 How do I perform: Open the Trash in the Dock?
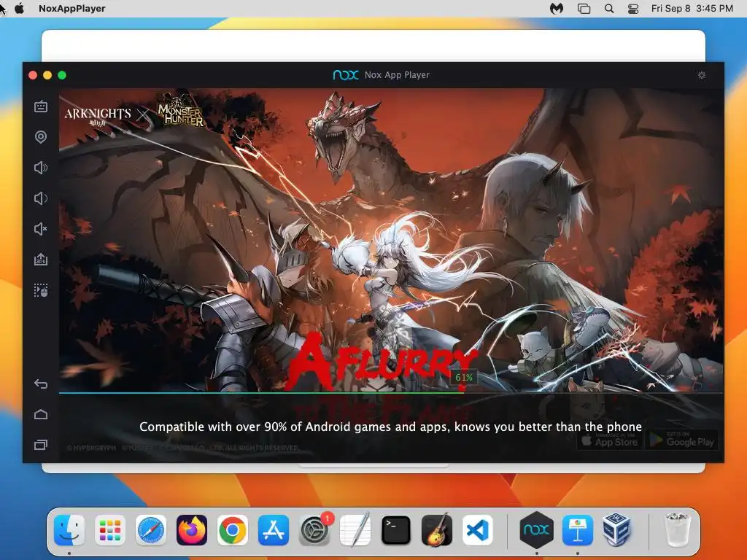[x=678, y=530]
